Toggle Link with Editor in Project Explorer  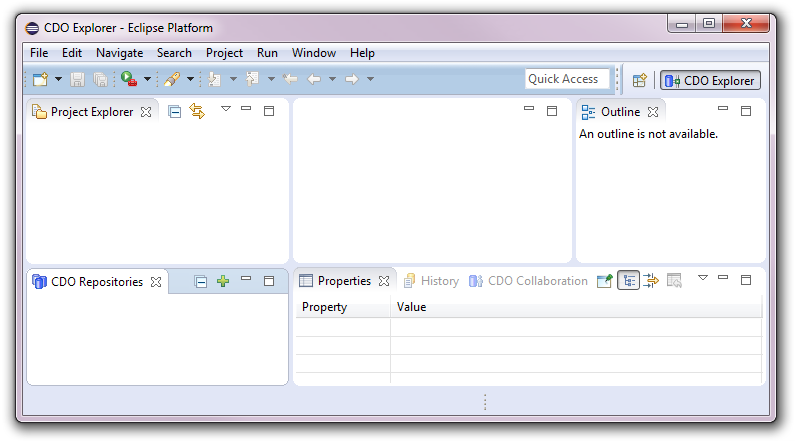197,112
